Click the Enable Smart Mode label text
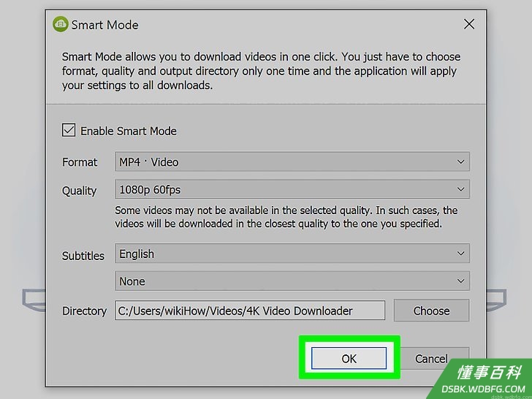532x399 pixels. coord(129,131)
